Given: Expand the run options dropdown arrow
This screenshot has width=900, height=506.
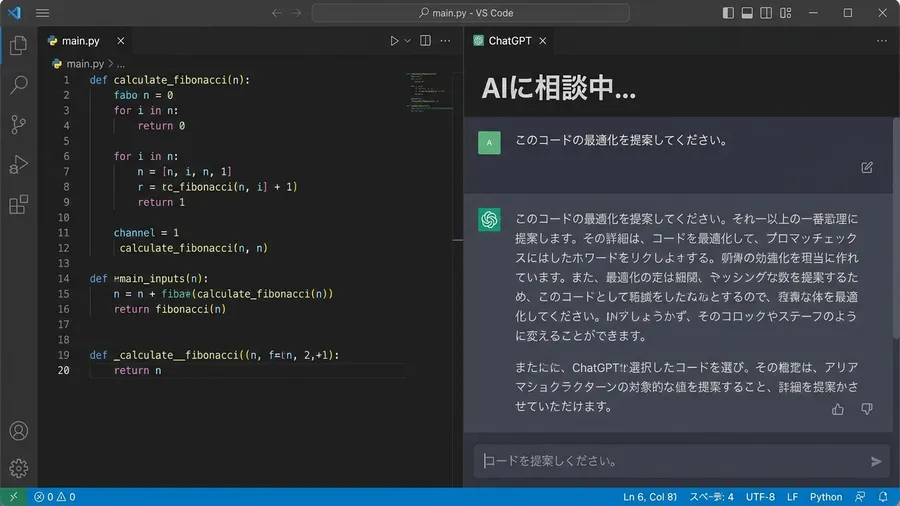Looking at the screenshot, I should click(408, 41).
